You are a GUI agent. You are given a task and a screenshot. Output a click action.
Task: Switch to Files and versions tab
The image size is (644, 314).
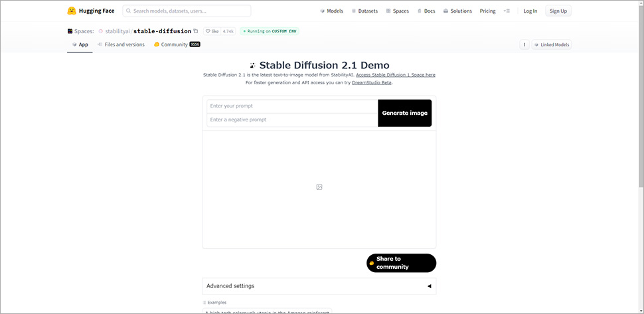point(121,44)
